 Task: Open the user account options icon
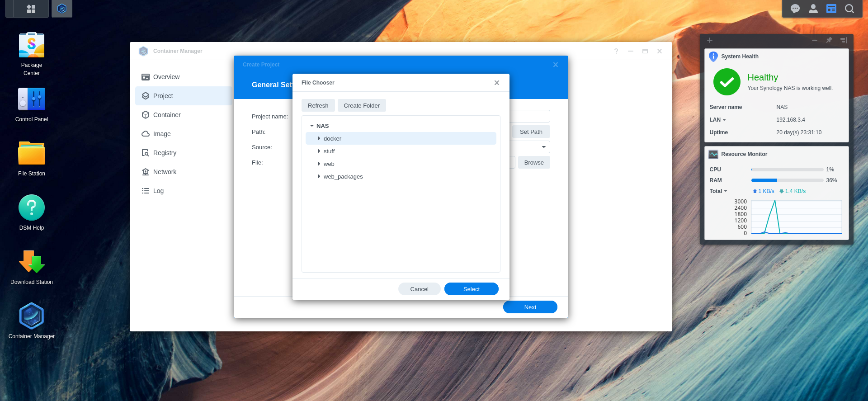click(813, 9)
